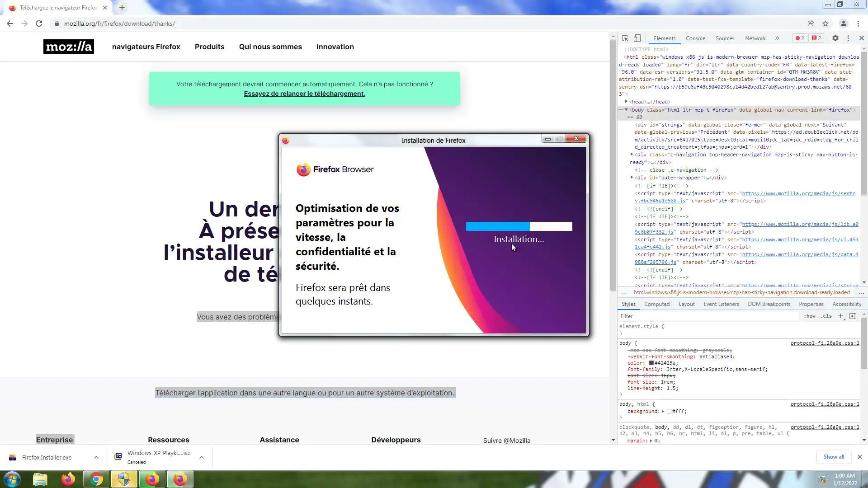Expand the outer-wrapper div node
The image size is (868, 488).
point(632,178)
